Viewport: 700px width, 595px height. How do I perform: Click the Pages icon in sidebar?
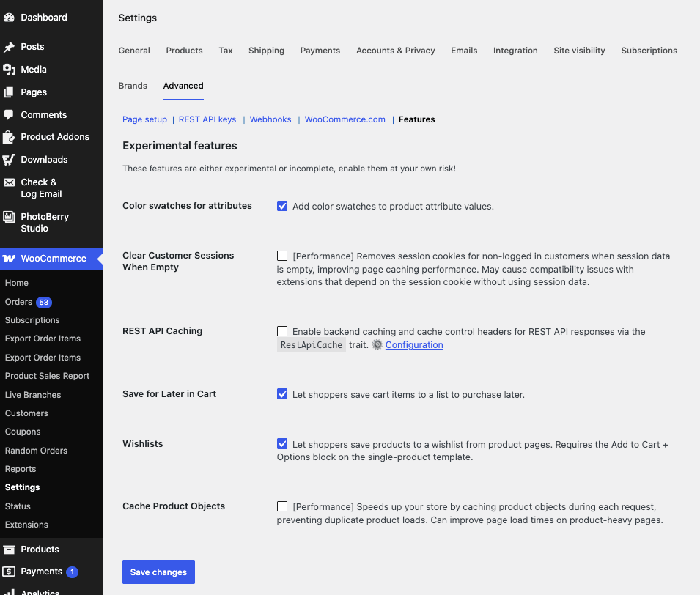9,92
